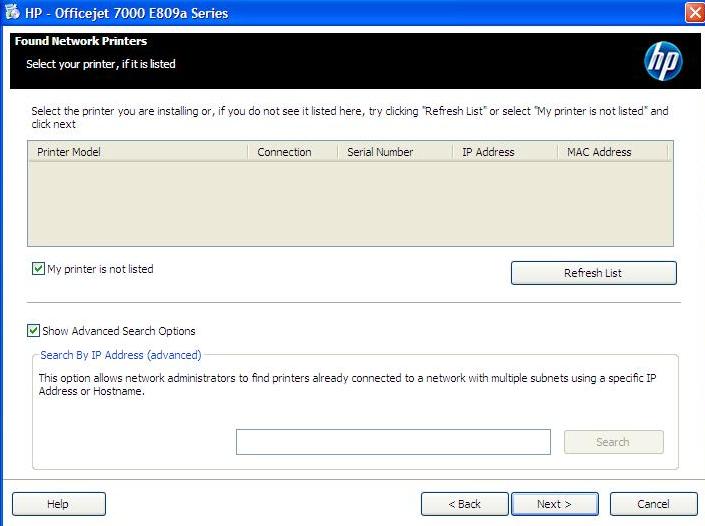The height and width of the screenshot is (526, 705).
Task: Sort by the MAC Address column header
Action: click(x=613, y=152)
